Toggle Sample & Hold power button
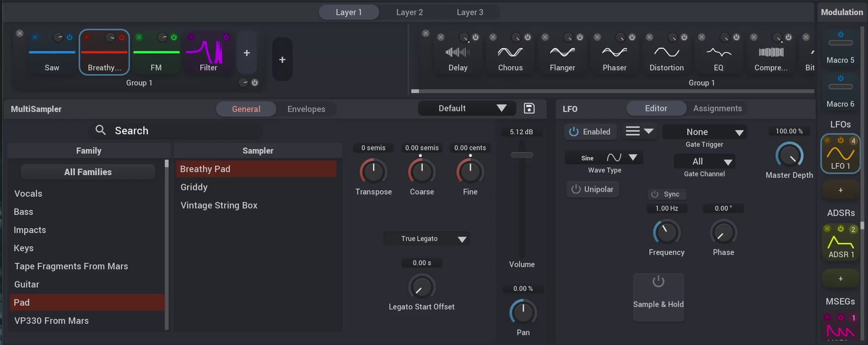868x345 pixels. click(658, 281)
